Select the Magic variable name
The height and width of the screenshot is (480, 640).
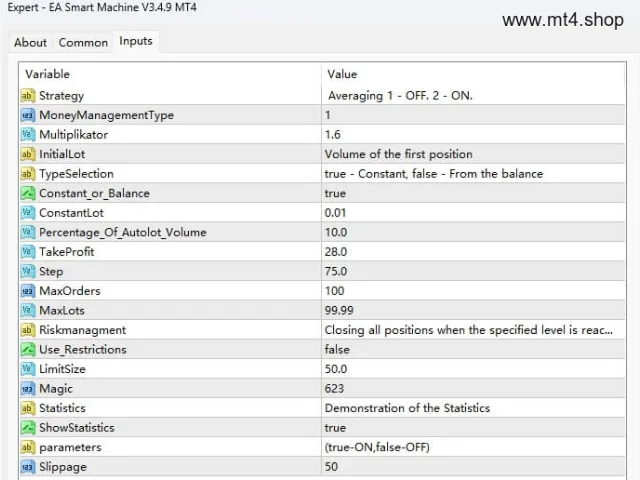56,389
